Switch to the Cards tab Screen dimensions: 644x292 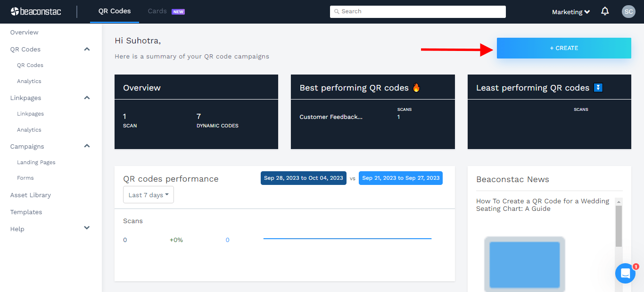[157, 11]
